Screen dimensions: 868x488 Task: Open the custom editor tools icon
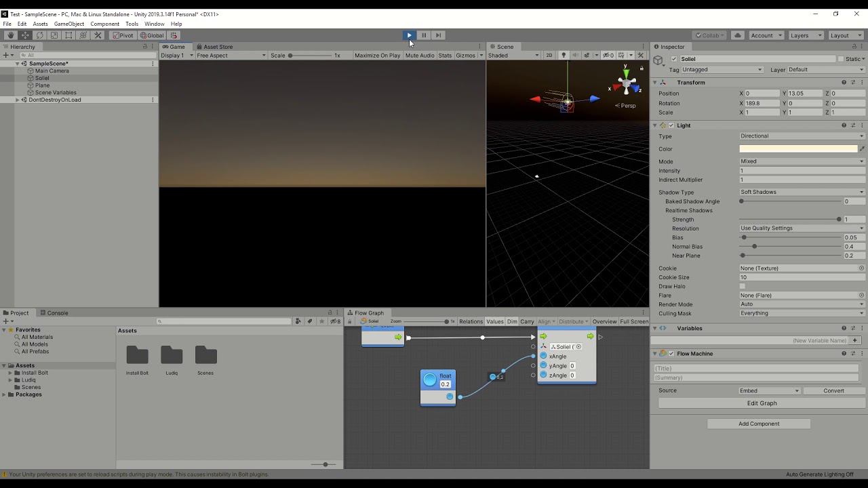point(98,35)
